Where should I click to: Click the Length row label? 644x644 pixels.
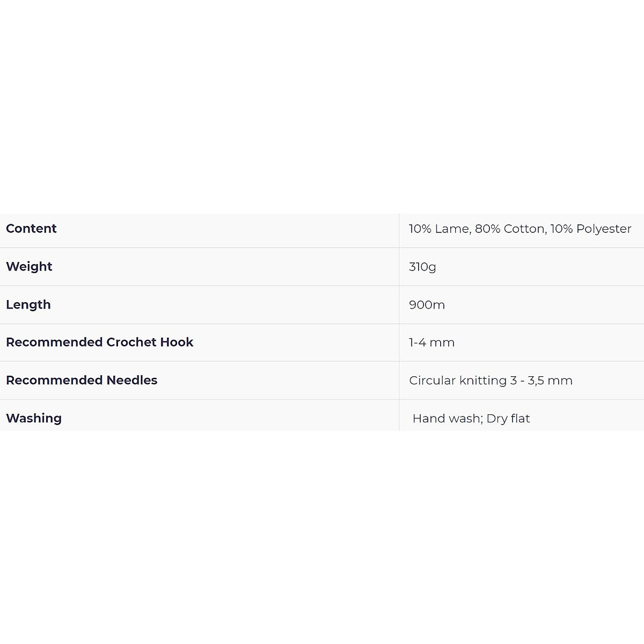coord(28,305)
